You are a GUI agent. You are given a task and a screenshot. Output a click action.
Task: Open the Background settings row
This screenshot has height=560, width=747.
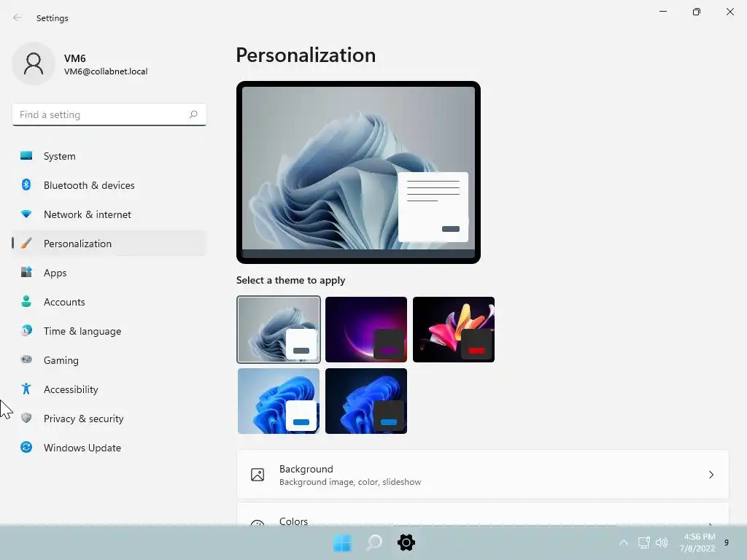[x=483, y=475]
